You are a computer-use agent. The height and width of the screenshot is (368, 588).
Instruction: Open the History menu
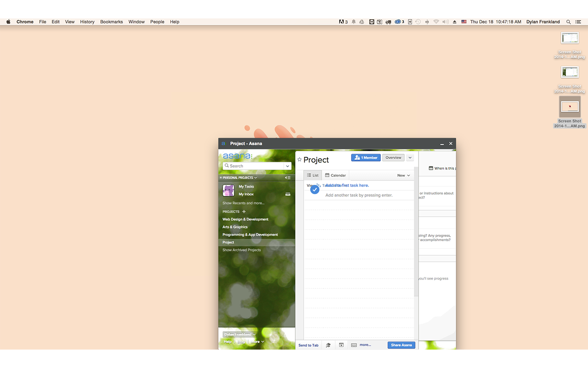pyautogui.click(x=87, y=22)
